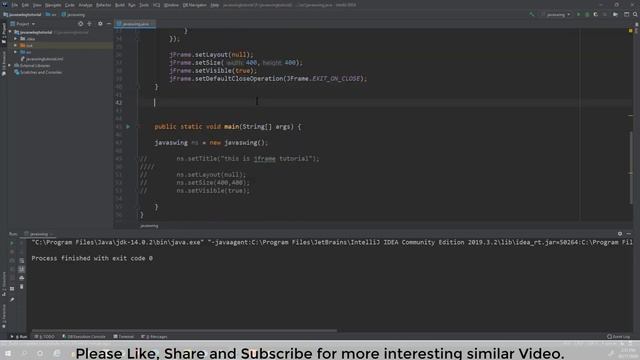Image resolution: width=640 pixels, height=360 pixels.
Task: Click the green Run button in top toolbar
Action: [x=578, y=14]
